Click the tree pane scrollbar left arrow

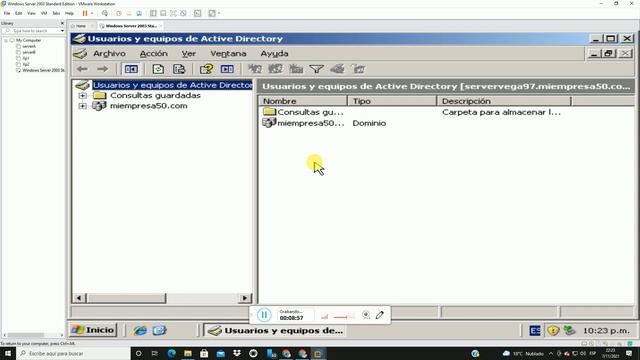pyautogui.click(x=78, y=298)
